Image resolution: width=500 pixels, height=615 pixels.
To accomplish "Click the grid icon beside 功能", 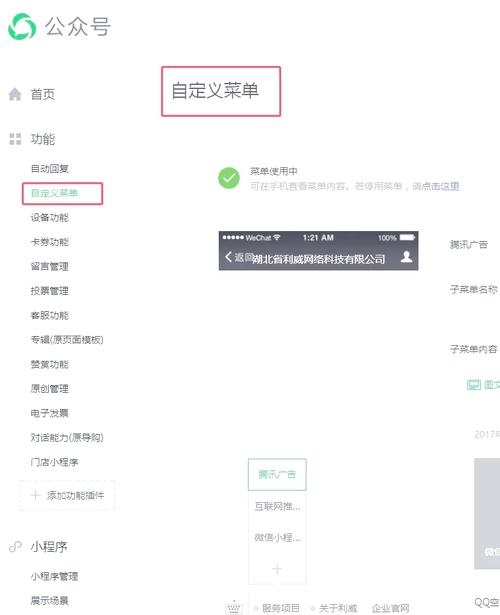I will tap(15, 139).
